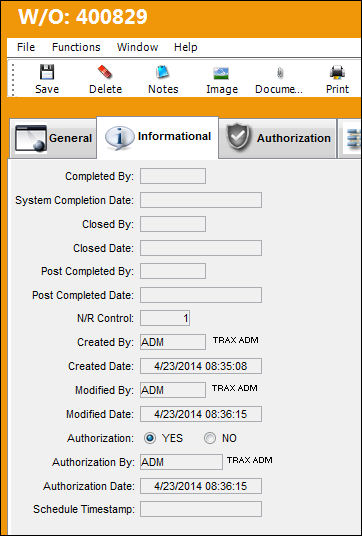This screenshot has width=362, height=536.
Task: Click the Modified Date field
Action: pos(201,414)
